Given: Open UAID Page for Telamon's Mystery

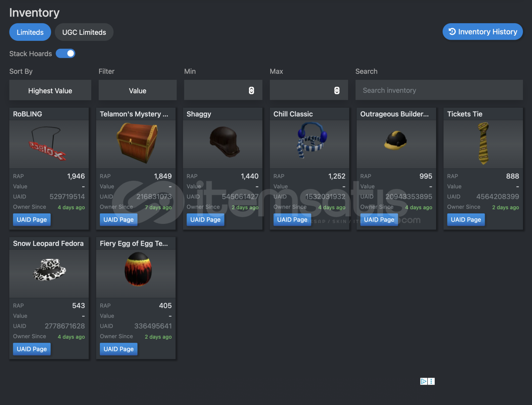Looking at the screenshot, I should pyautogui.click(x=119, y=220).
